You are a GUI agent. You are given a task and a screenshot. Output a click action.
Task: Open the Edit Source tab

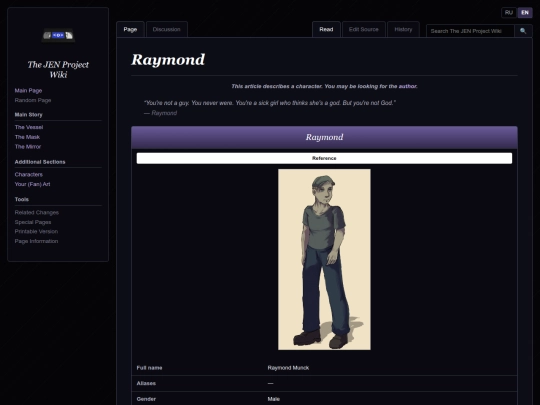pos(364,29)
